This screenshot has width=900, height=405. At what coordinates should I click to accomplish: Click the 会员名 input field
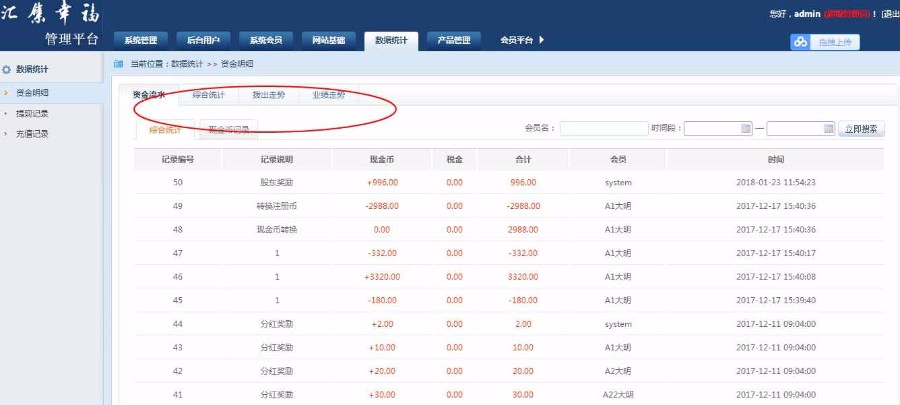[x=603, y=129]
